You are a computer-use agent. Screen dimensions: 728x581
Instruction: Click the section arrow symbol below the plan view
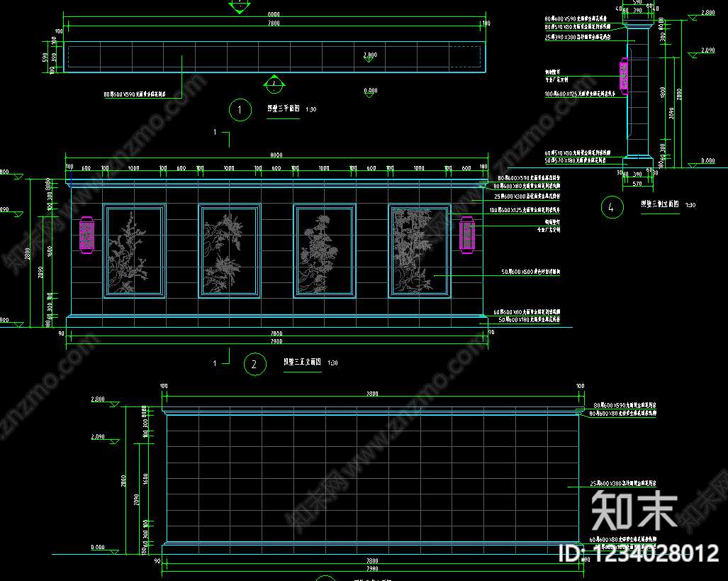tap(274, 84)
